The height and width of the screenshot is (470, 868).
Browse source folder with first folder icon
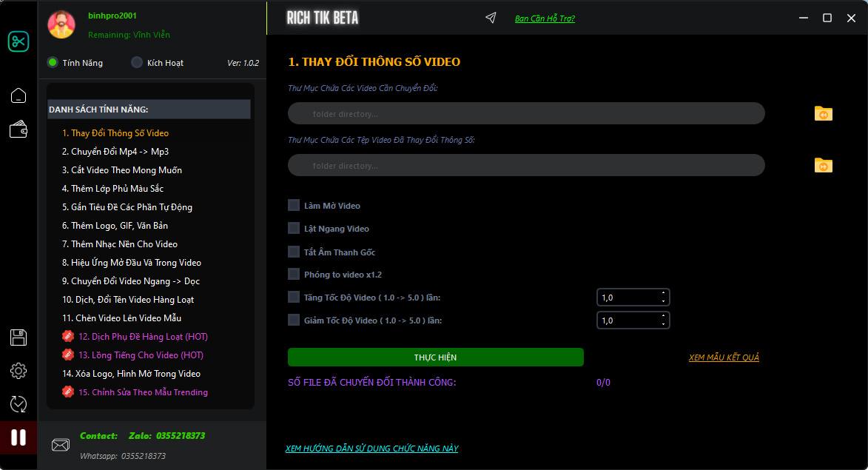coord(823,113)
